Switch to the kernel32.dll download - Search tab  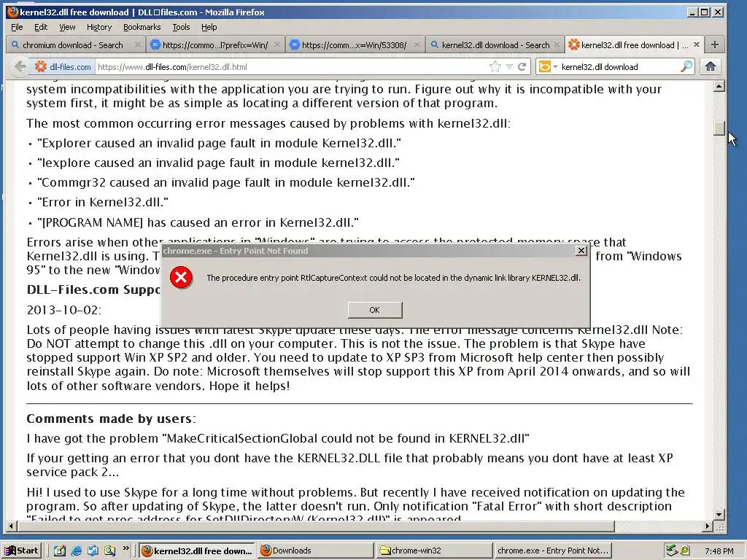495,44
